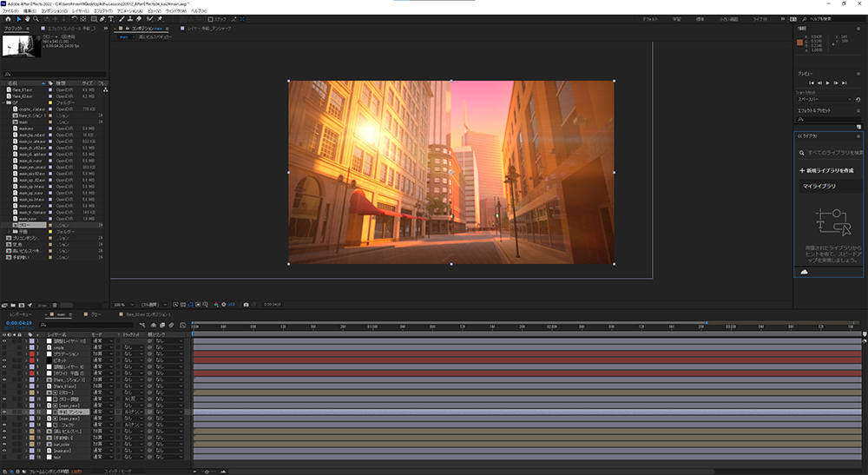Select the Pan Behind anchor point tool
Image resolution: width=868 pixels, height=475 pixels.
tap(83, 19)
